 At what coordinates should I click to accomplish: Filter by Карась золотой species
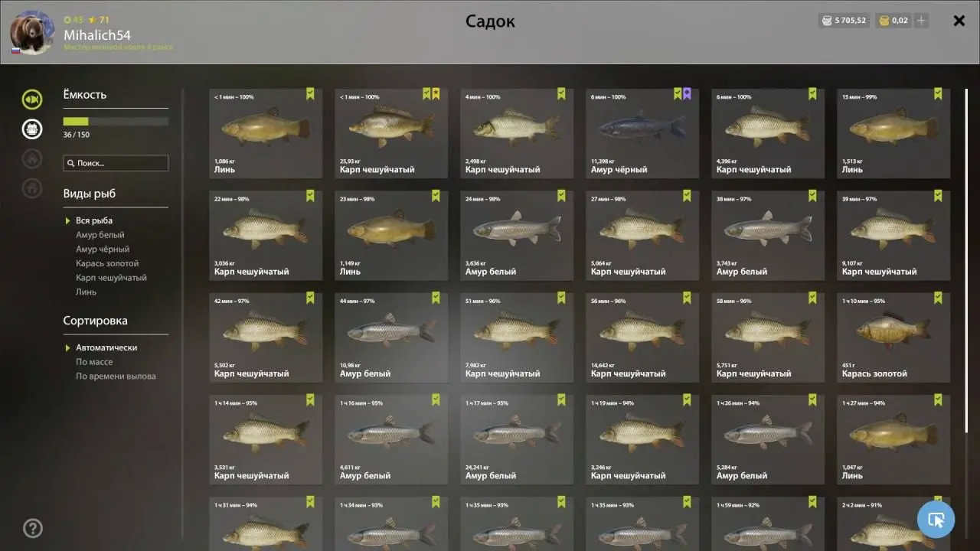pyautogui.click(x=107, y=263)
